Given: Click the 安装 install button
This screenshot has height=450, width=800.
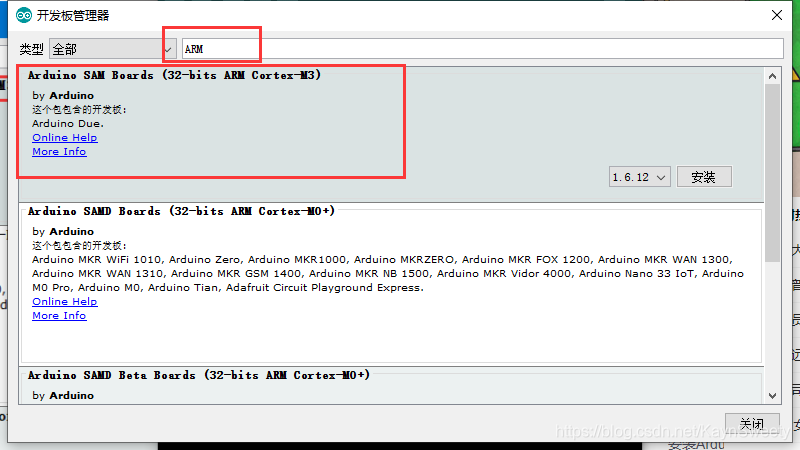Looking at the screenshot, I should tap(704, 177).
